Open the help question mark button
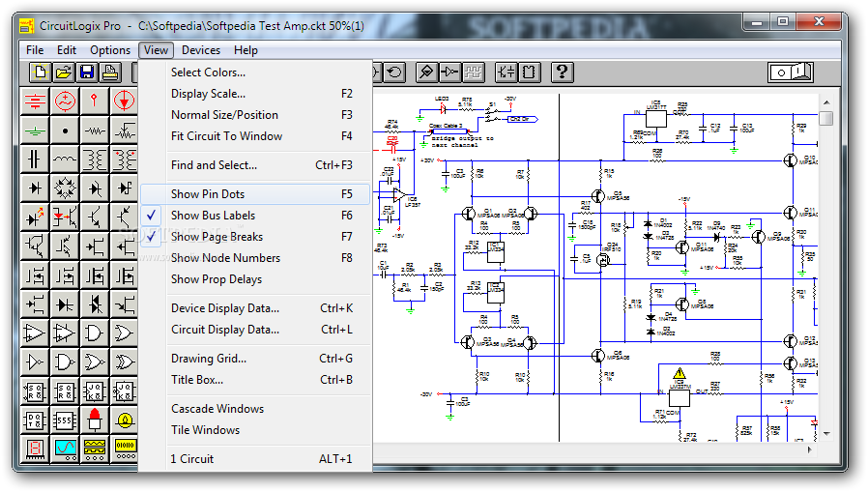This screenshot has width=868, height=492. pyautogui.click(x=562, y=72)
